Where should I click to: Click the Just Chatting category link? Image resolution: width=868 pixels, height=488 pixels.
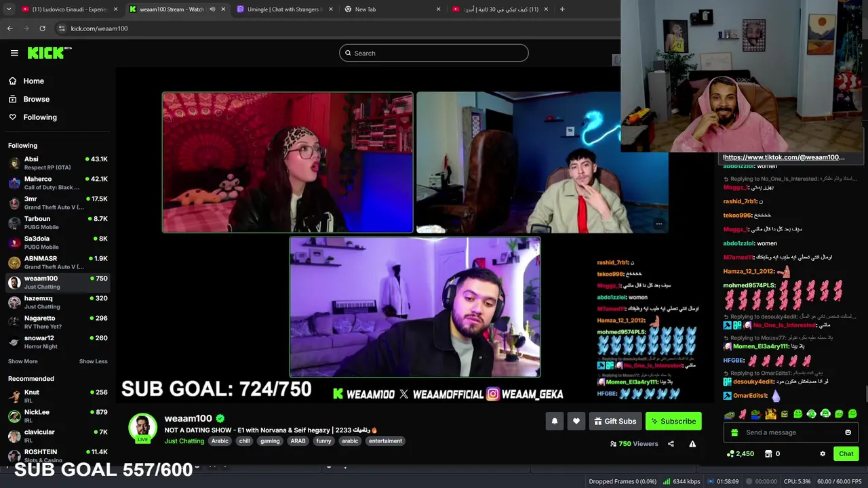tap(184, 441)
